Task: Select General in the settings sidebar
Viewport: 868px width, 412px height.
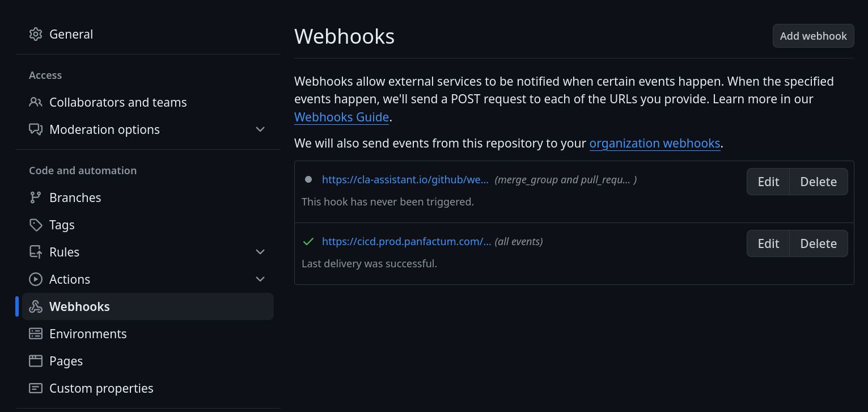Action: (71, 34)
